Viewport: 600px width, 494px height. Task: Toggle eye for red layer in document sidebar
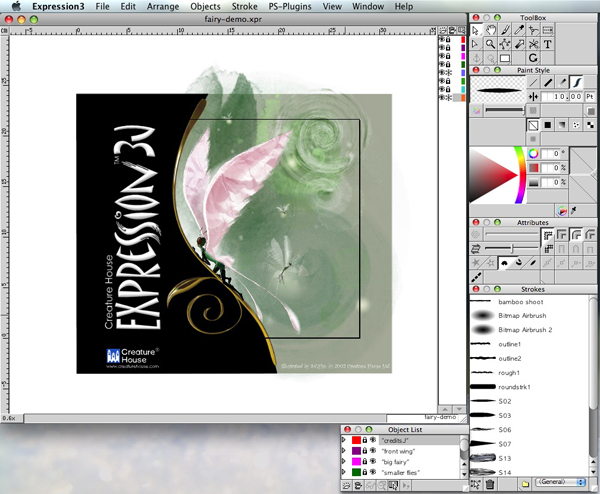coord(442,39)
